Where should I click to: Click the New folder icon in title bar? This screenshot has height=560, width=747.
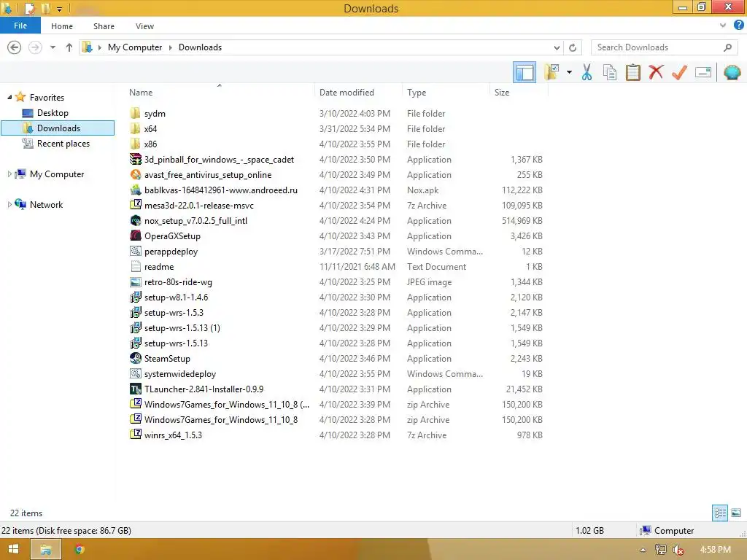(46, 8)
